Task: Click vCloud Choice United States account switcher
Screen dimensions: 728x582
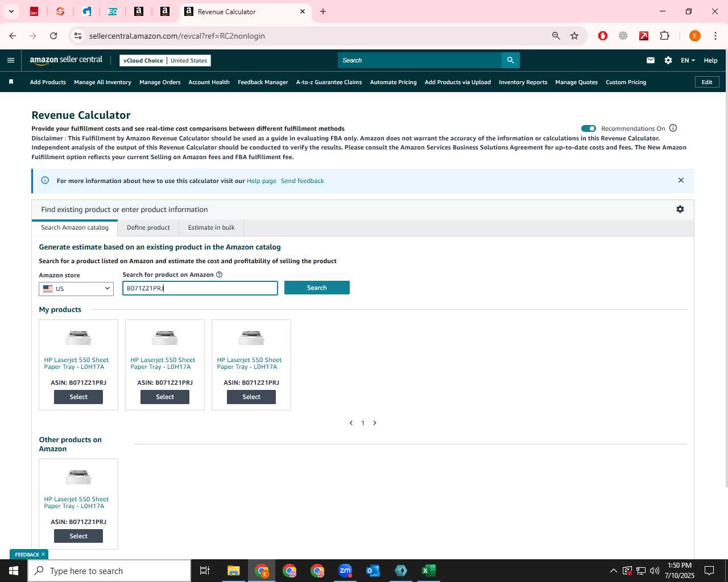Action: [x=165, y=60]
